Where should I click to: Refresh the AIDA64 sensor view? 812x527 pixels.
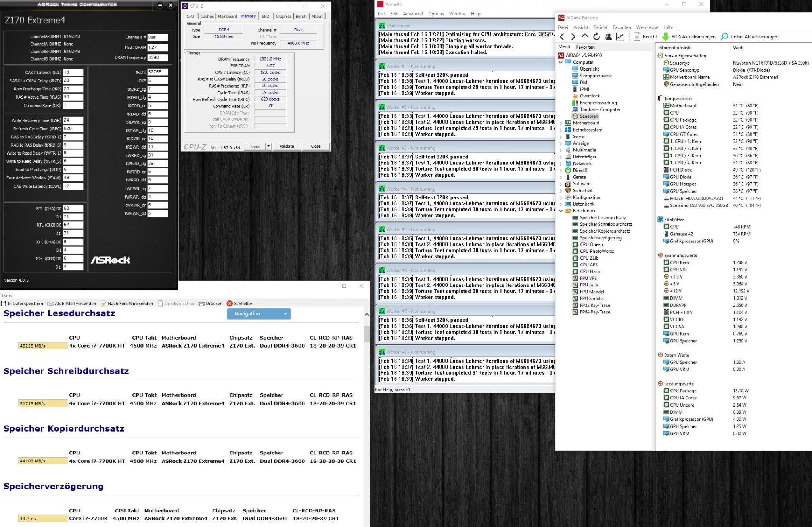pyautogui.click(x=596, y=37)
